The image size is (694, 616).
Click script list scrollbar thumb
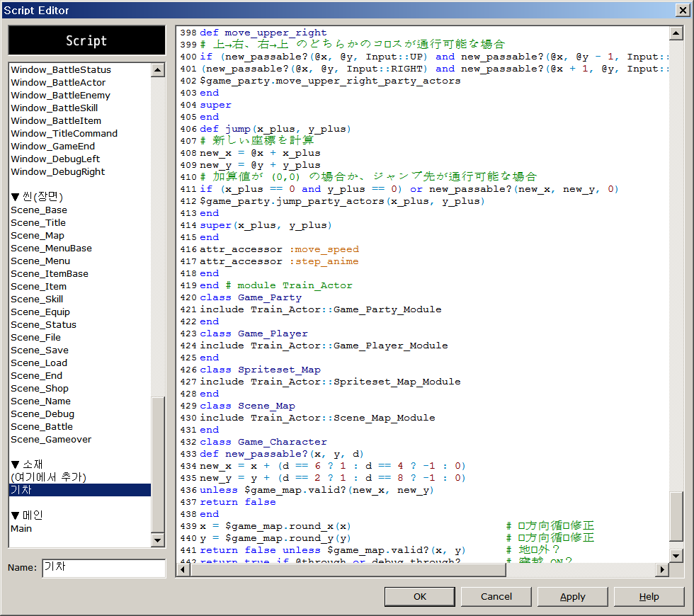[x=157, y=464]
